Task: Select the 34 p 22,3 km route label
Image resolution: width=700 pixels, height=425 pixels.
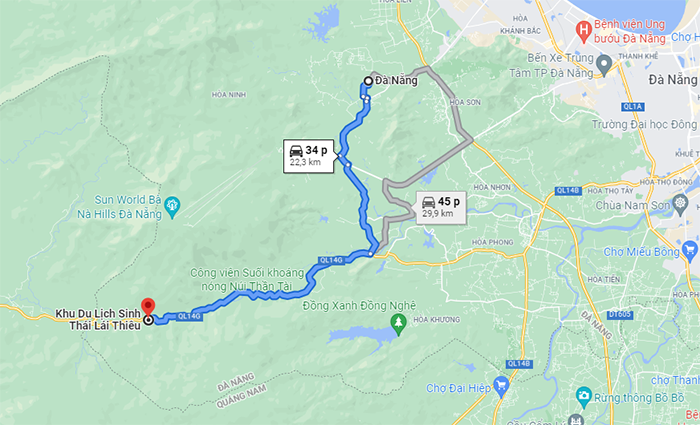Action: 308,156
